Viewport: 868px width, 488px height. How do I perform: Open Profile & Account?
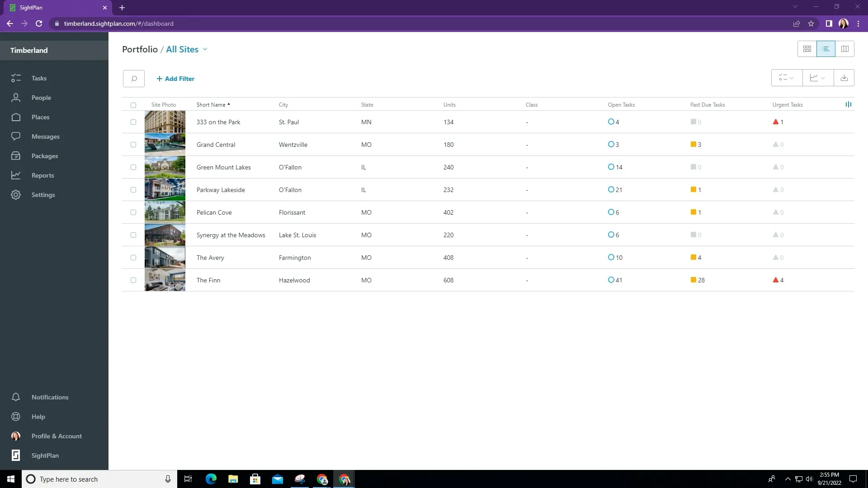point(57,436)
